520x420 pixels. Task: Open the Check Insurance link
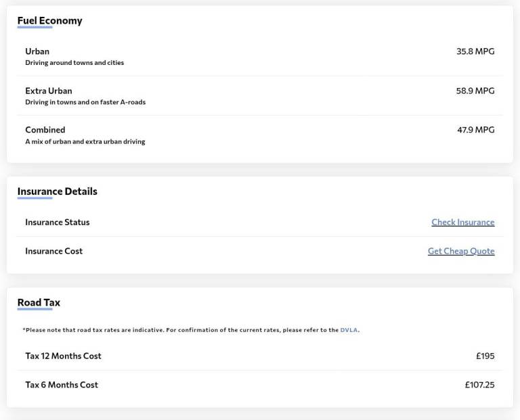point(462,222)
